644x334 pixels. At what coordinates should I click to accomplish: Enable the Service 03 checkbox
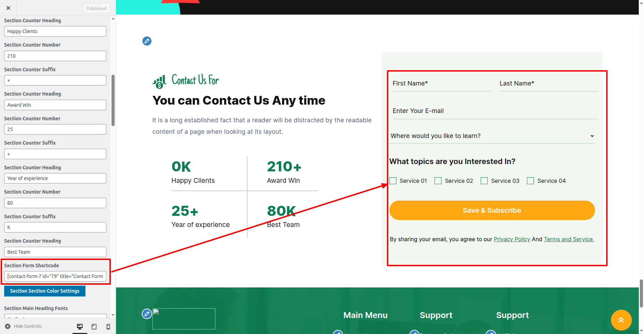tap(484, 181)
